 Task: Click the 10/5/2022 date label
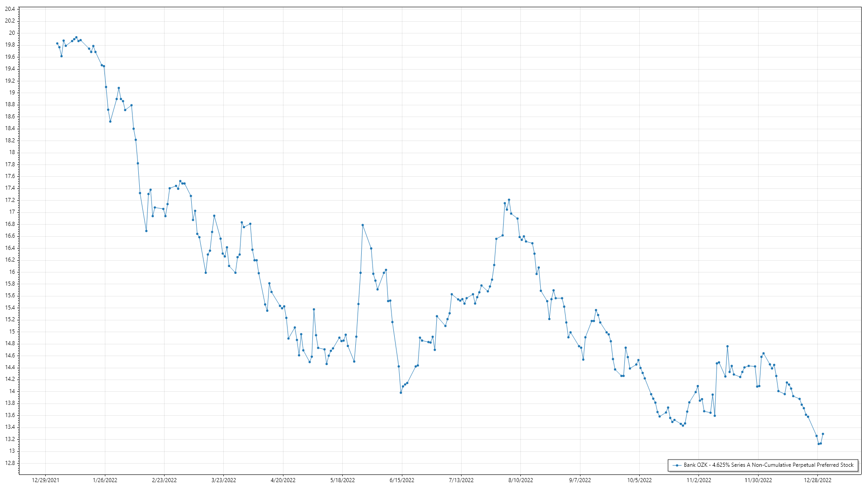click(x=639, y=480)
